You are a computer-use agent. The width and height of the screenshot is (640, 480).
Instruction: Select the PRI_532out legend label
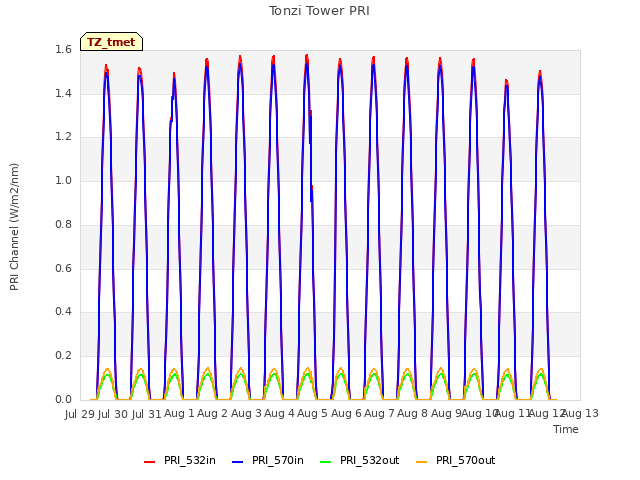pos(370,460)
